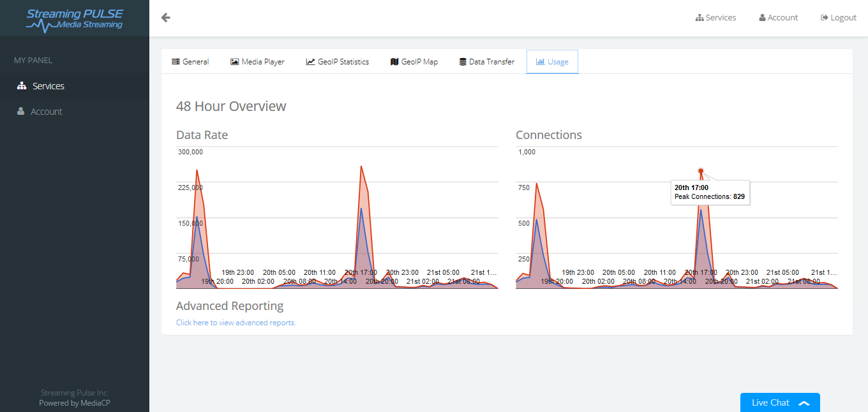Click the Connections peak marker at 20th 17:00
The height and width of the screenshot is (412, 868).
(701, 171)
